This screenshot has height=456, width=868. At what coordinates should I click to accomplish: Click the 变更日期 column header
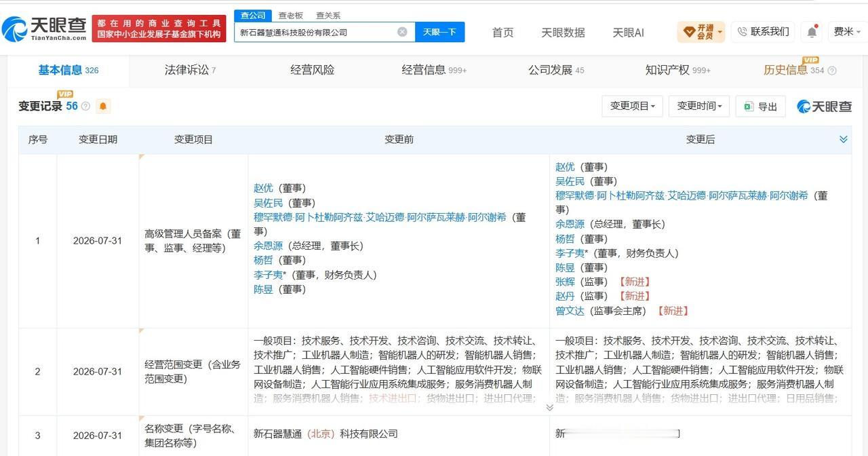point(98,139)
